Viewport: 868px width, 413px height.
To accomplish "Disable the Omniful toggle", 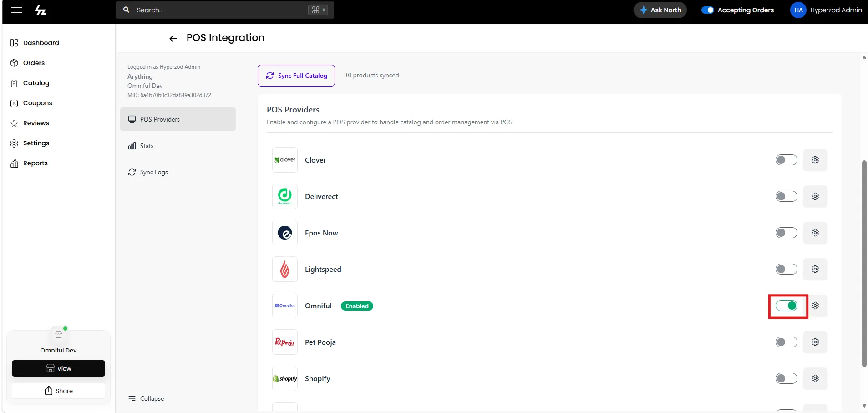I will tap(786, 306).
